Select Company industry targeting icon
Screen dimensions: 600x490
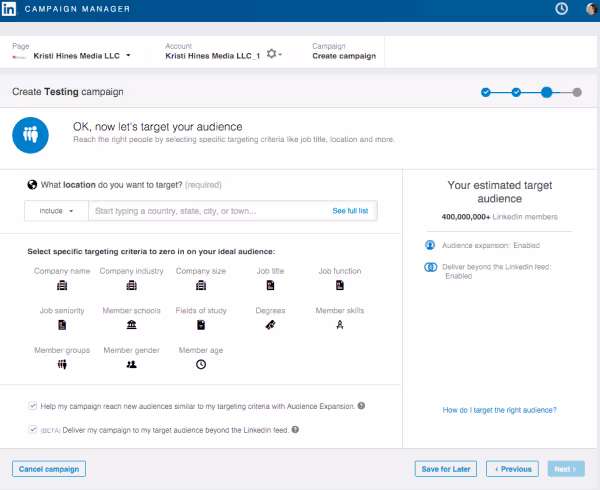[132, 285]
